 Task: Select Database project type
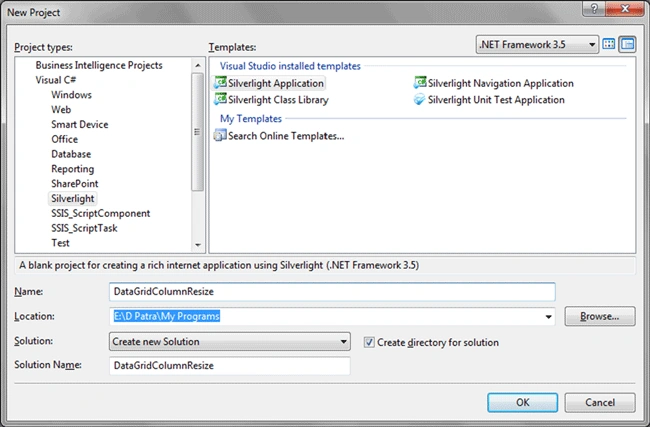click(x=71, y=154)
